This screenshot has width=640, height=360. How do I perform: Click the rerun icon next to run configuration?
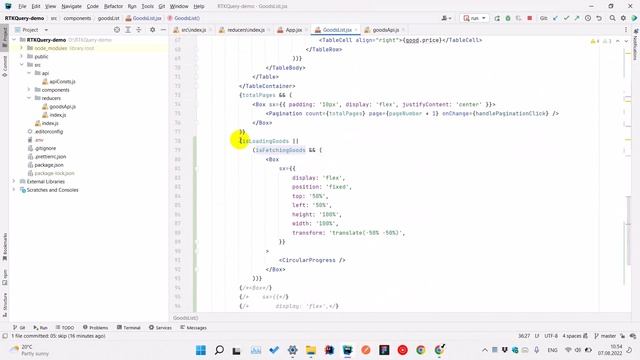coord(497,18)
